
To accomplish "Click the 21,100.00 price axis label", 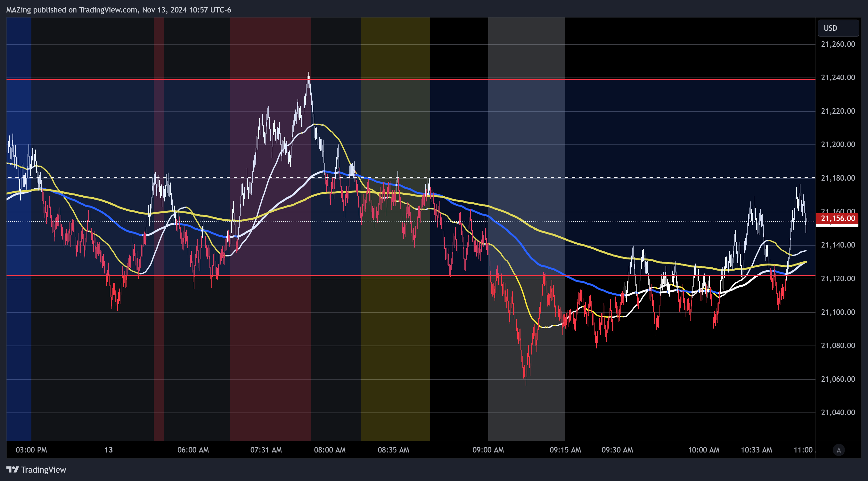I will coord(838,312).
